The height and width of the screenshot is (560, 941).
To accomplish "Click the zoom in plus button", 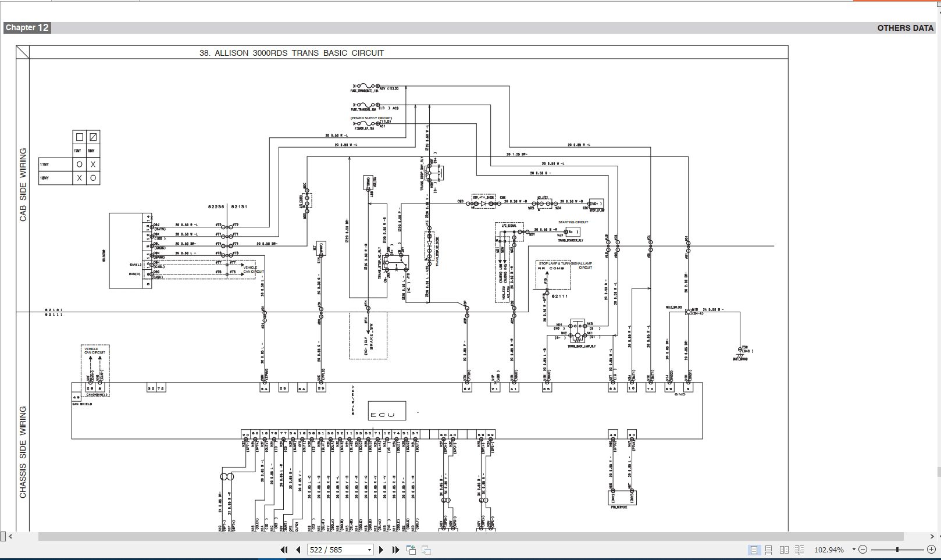I will tap(931, 550).
